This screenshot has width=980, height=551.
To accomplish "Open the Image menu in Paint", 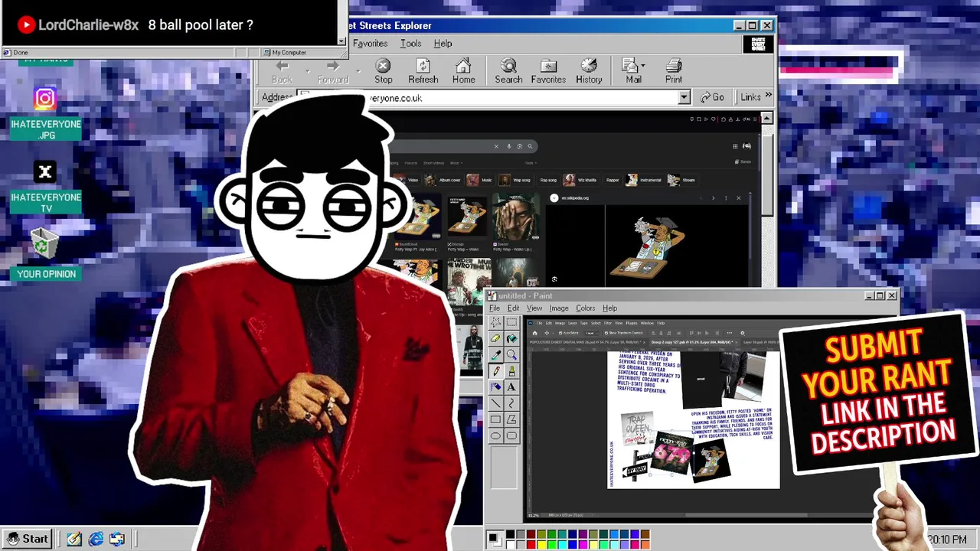I will [x=559, y=308].
